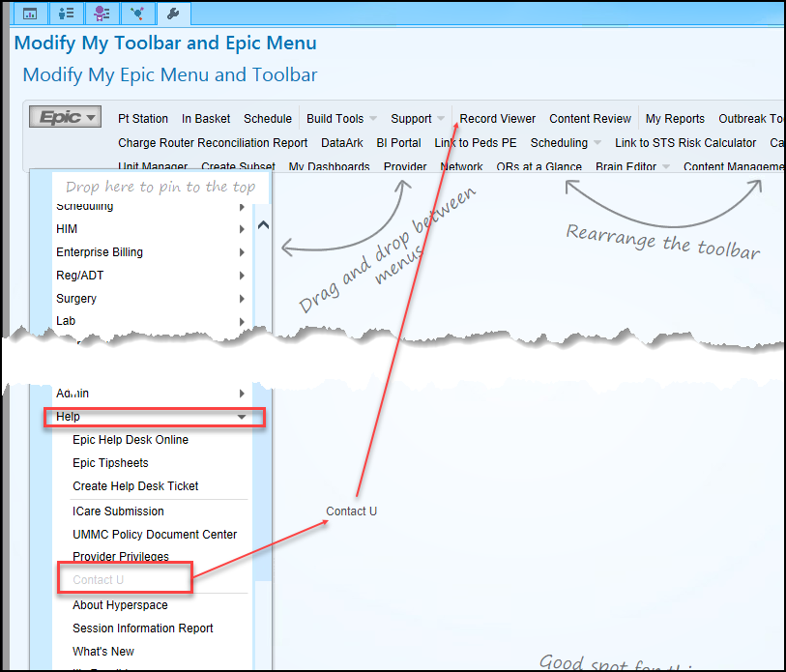Image resolution: width=786 pixels, height=672 pixels.
Task: Open the connected nodes graph tab
Action: point(137,14)
